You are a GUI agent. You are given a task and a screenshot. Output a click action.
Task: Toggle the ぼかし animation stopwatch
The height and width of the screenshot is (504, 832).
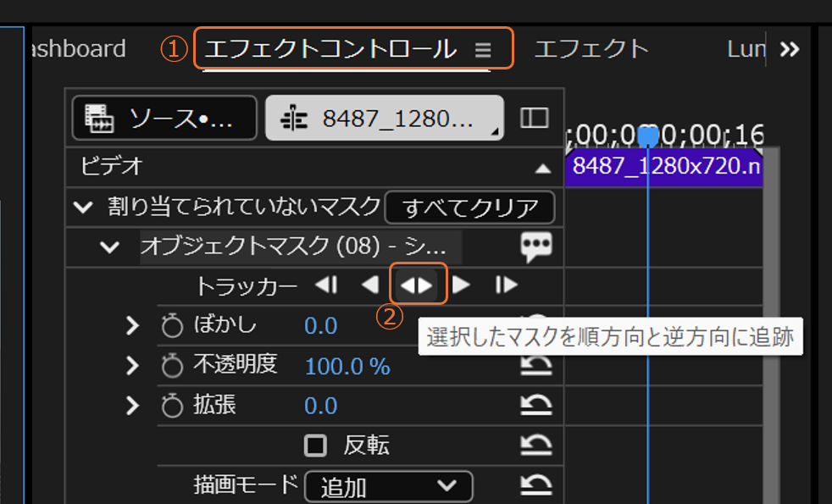click(172, 324)
